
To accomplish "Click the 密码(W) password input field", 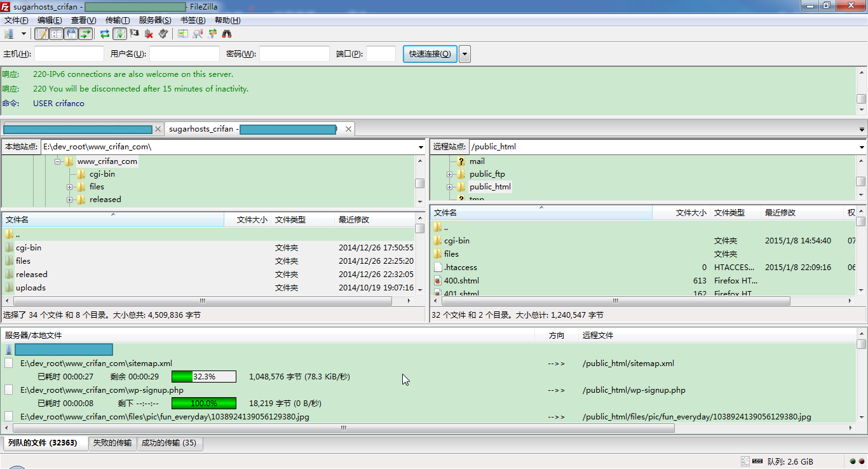I will pyautogui.click(x=295, y=54).
